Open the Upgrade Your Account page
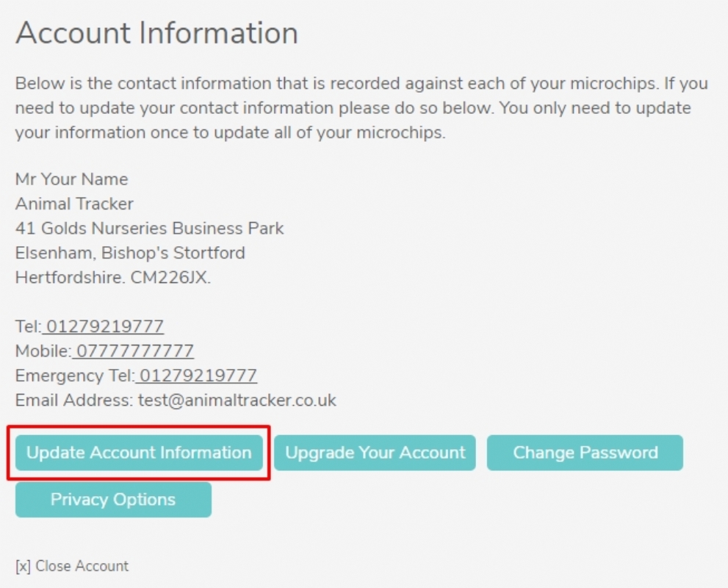 [375, 453]
